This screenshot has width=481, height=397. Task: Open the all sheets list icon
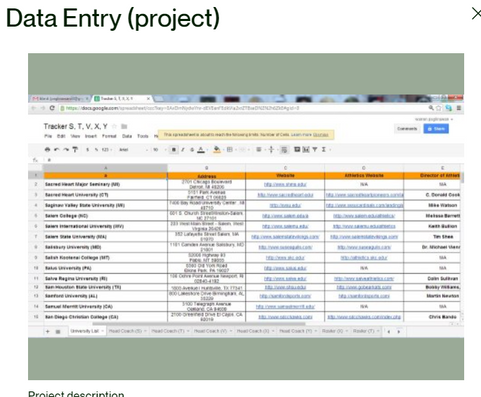coord(58,331)
